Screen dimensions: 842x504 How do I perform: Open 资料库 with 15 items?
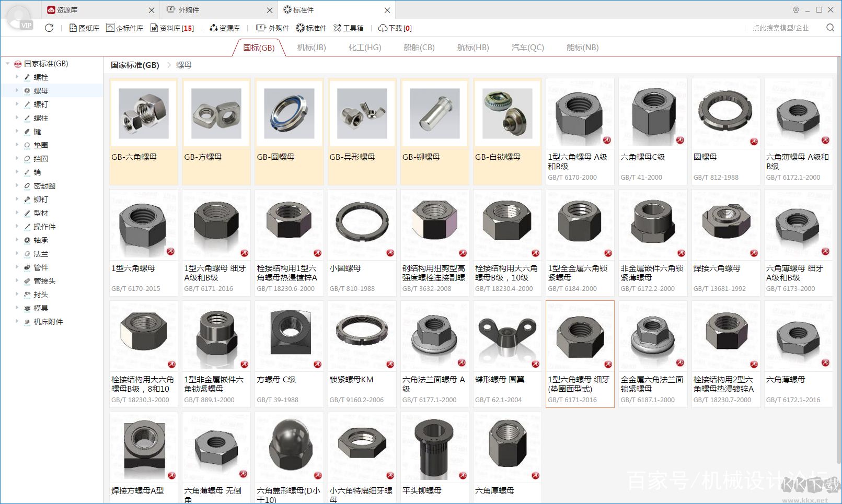tap(172, 28)
